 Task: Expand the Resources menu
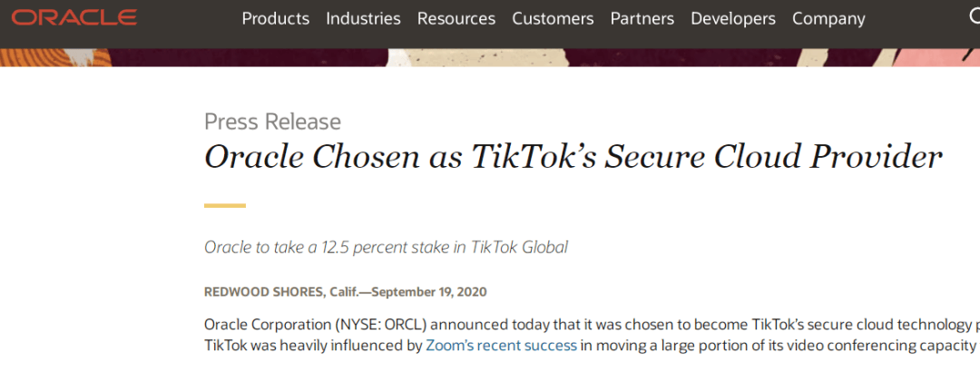(456, 18)
